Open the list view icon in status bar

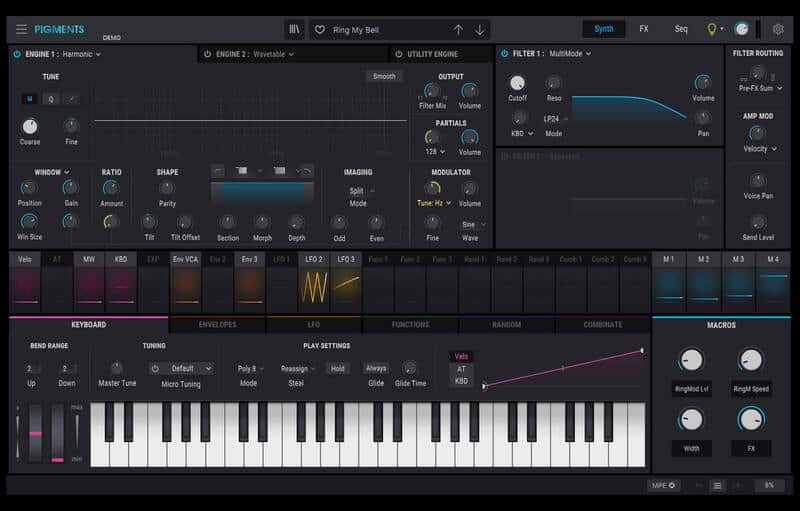tap(717, 486)
